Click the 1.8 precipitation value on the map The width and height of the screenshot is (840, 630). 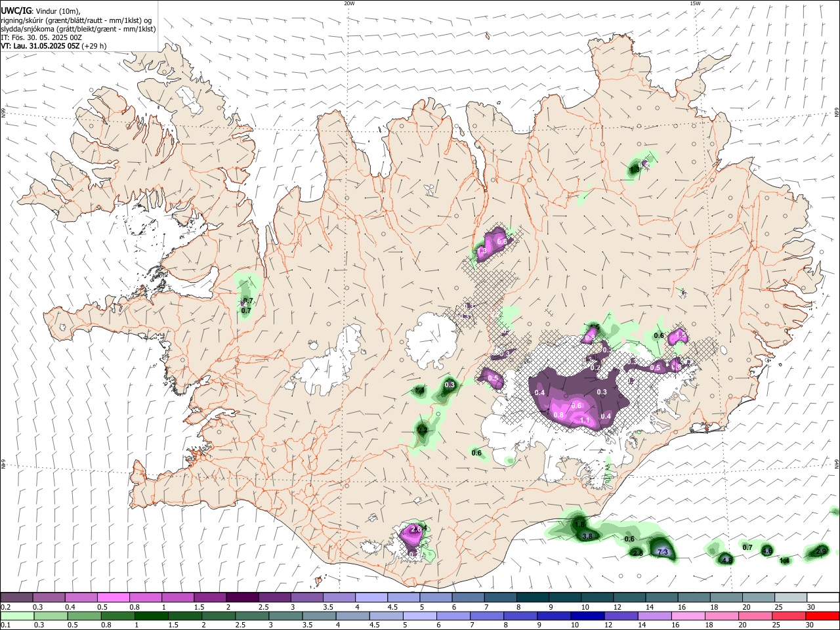click(x=579, y=524)
